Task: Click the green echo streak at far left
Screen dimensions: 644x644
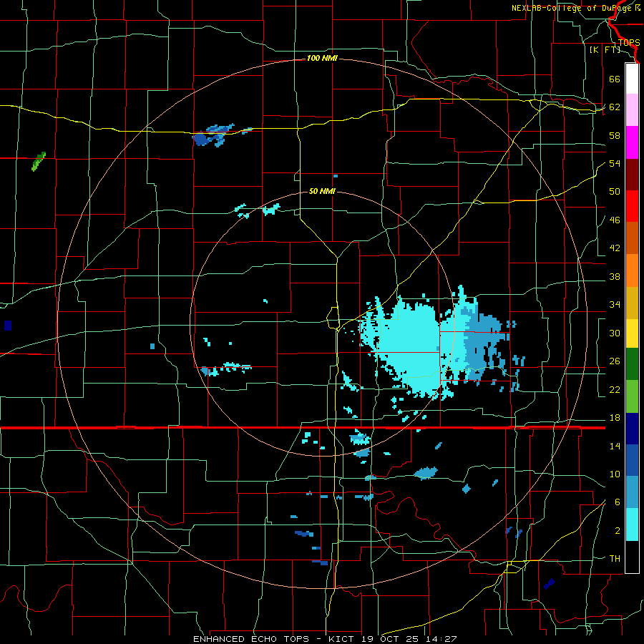Action: tap(39, 162)
